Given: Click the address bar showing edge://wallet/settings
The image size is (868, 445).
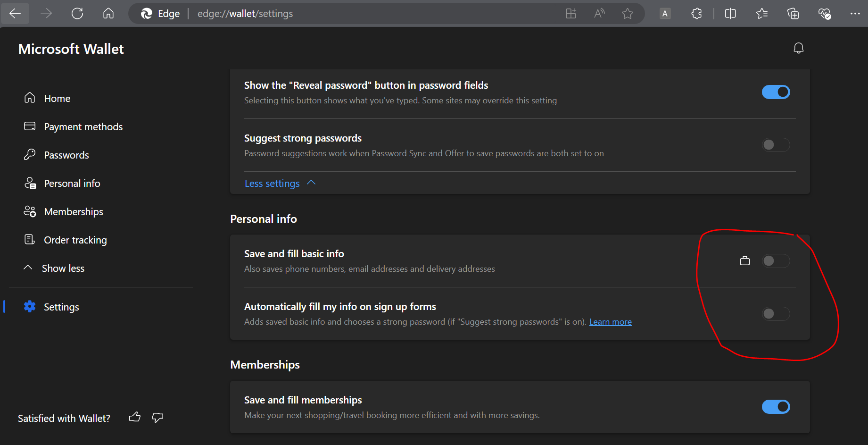Looking at the screenshot, I should [387, 14].
